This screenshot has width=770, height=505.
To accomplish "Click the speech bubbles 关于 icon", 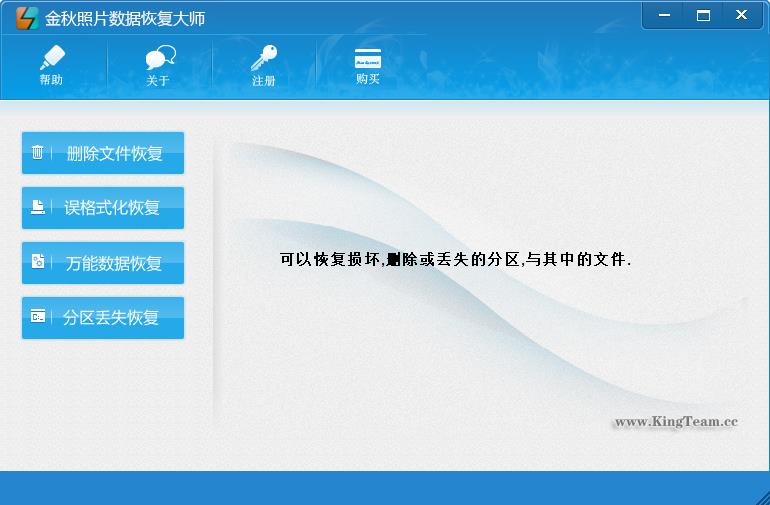I will click(x=159, y=58).
